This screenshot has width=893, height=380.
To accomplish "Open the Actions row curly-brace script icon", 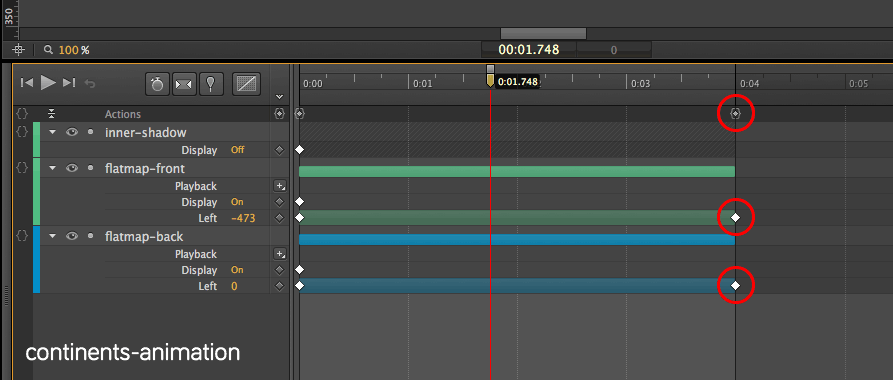I will coord(22,114).
